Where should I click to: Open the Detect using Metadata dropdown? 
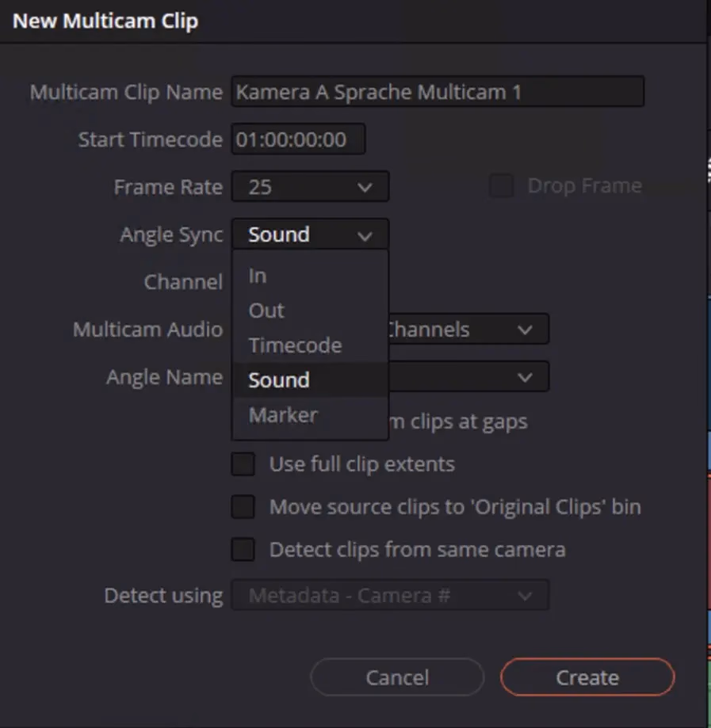coord(390,595)
